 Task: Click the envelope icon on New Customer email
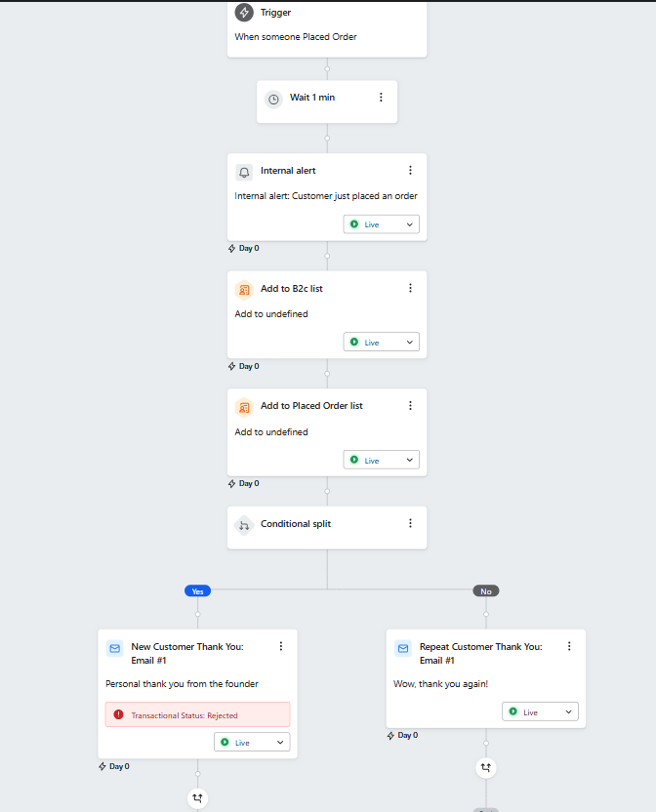coord(115,648)
